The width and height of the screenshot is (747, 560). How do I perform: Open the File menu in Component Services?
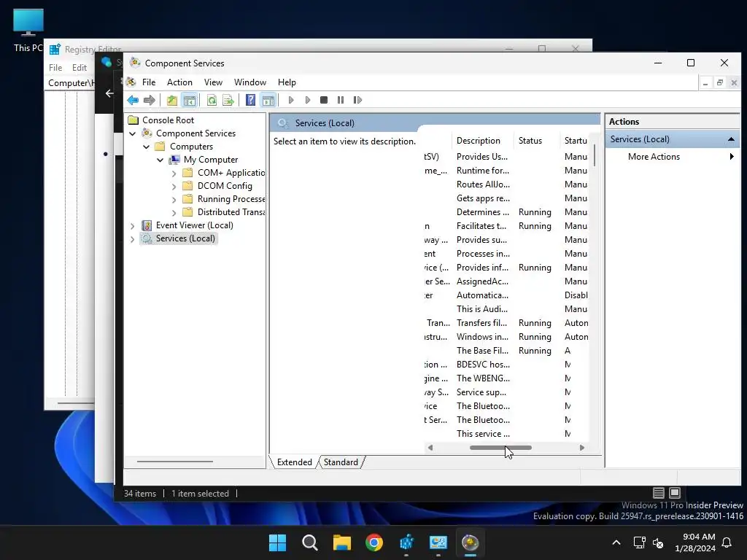(x=149, y=82)
